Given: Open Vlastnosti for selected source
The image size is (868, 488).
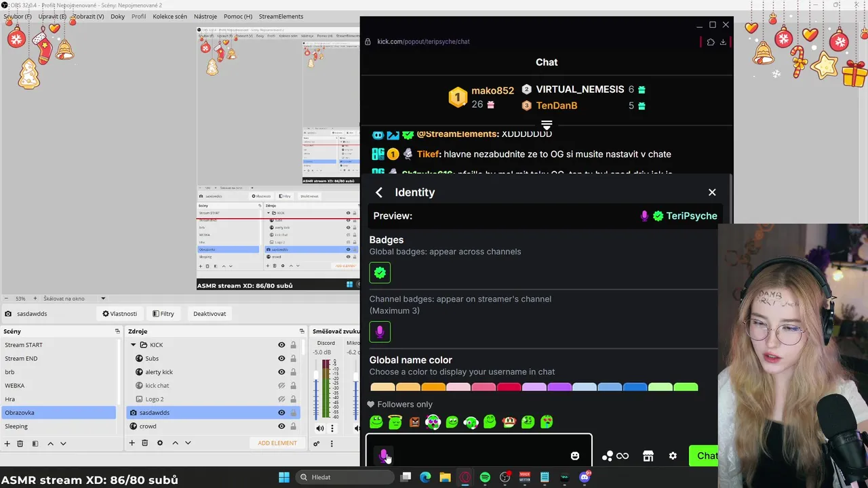Looking at the screenshot, I should click(120, 314).
